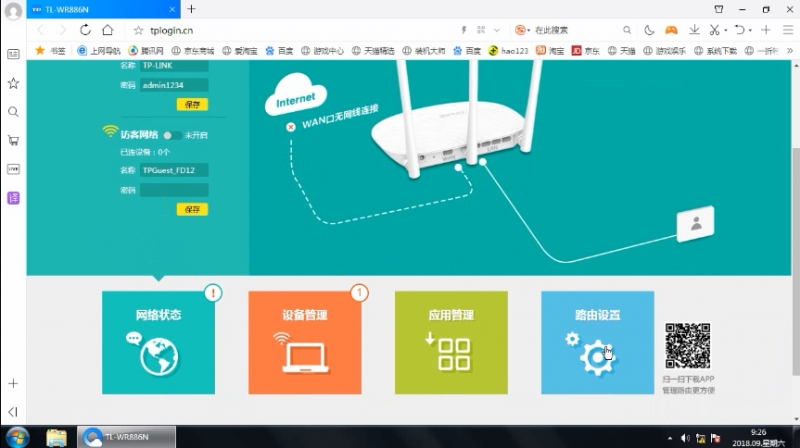Viewport: 800px width, 448px height.
Task: Expand the address bar history dropdown arrow
Action: 496,30
